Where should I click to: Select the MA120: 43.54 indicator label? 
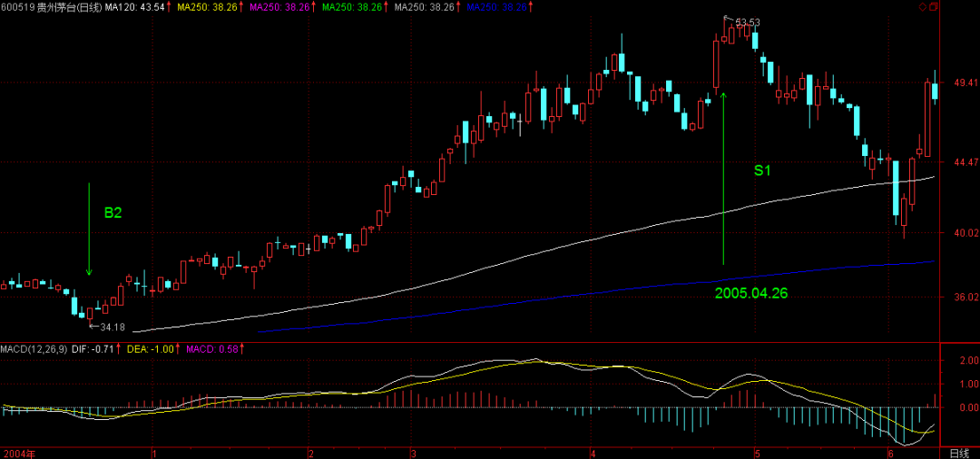pos(135,7)
